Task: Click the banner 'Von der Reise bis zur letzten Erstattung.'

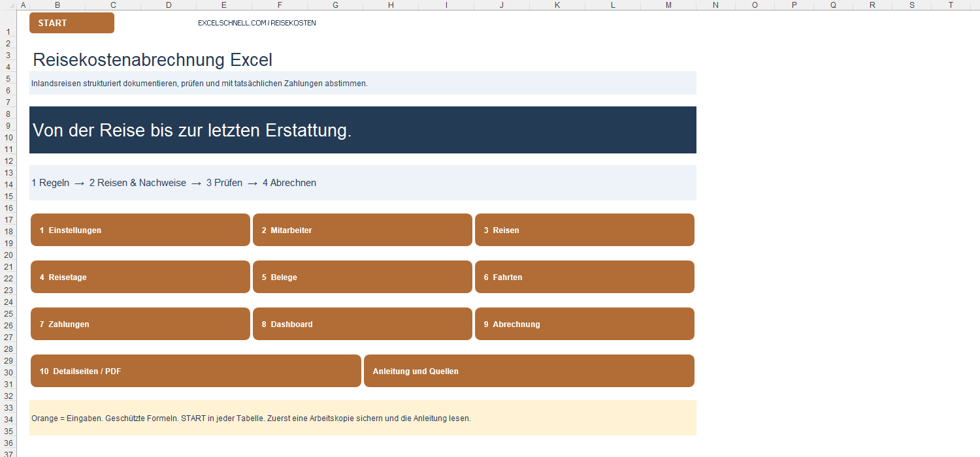Action: (363, 130)
